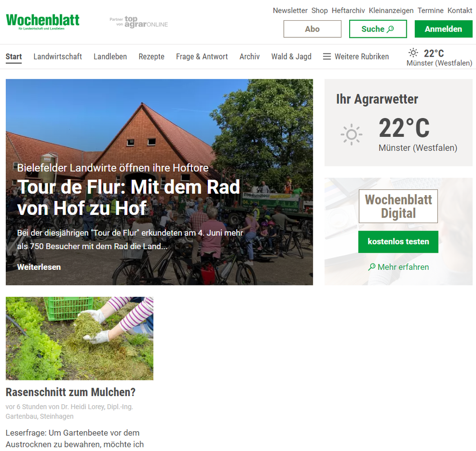Open the Frage & Antwort section
The width and height of the screenshot is (476, 451).
point(202,57)
